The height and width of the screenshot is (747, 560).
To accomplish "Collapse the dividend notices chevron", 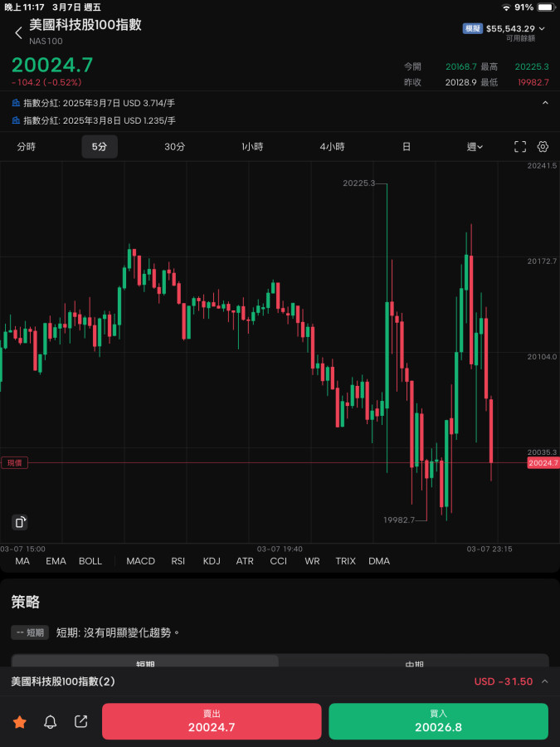I will (545, 103).
